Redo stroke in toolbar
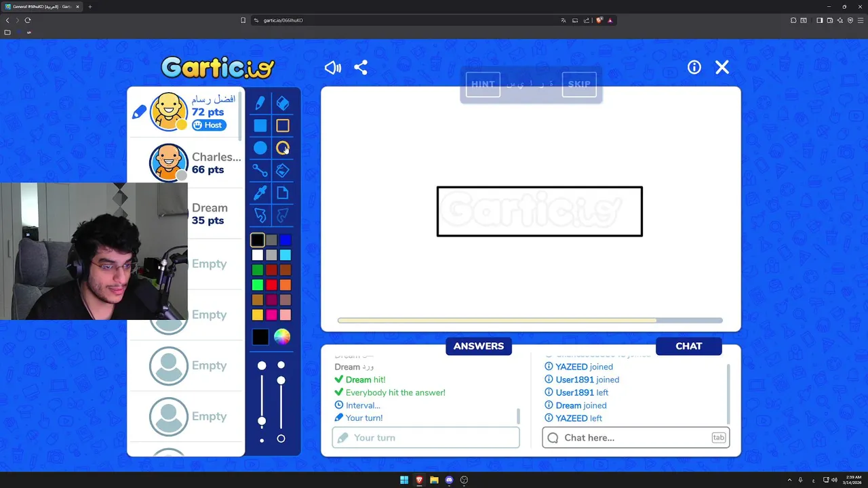868x488 pixels. tap(283, 216)
